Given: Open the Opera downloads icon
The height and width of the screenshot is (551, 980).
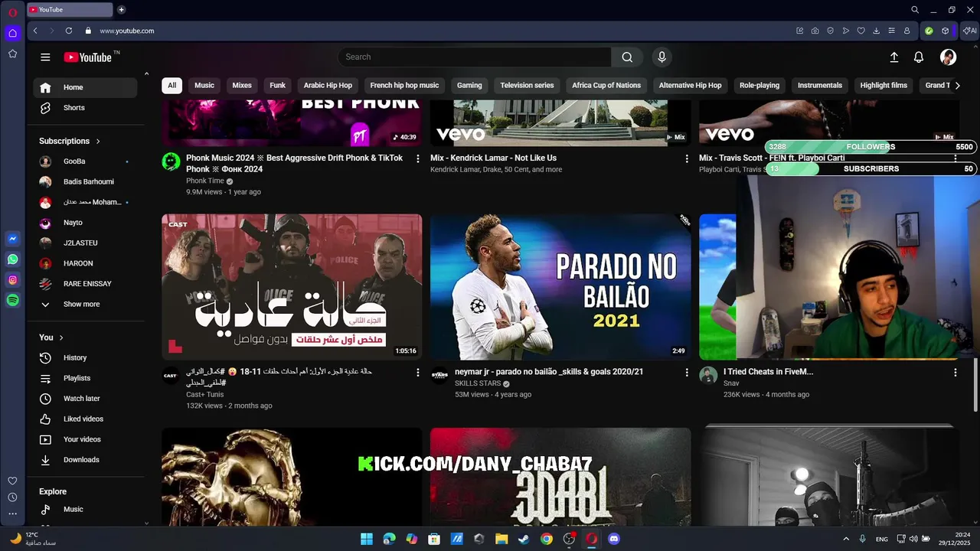Looking at the screenshot, I should pos(876,31).
